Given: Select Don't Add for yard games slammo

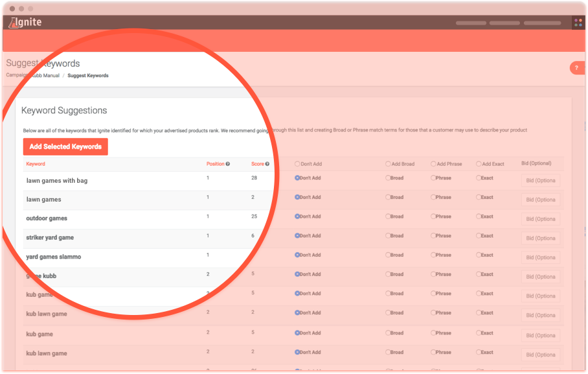Looking at the screenshot, I should coord(297,255).
